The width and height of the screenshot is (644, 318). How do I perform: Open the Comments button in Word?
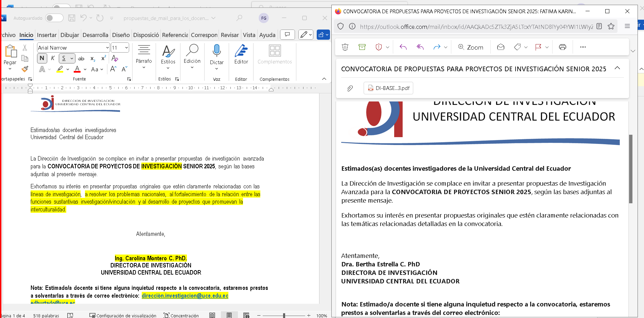click(287, 35)
